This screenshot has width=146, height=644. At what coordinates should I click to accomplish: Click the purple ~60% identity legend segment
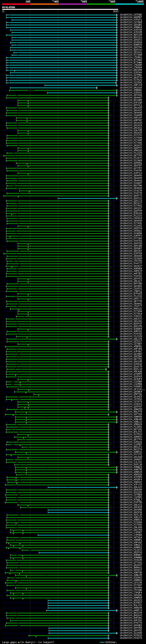(73, 4)
